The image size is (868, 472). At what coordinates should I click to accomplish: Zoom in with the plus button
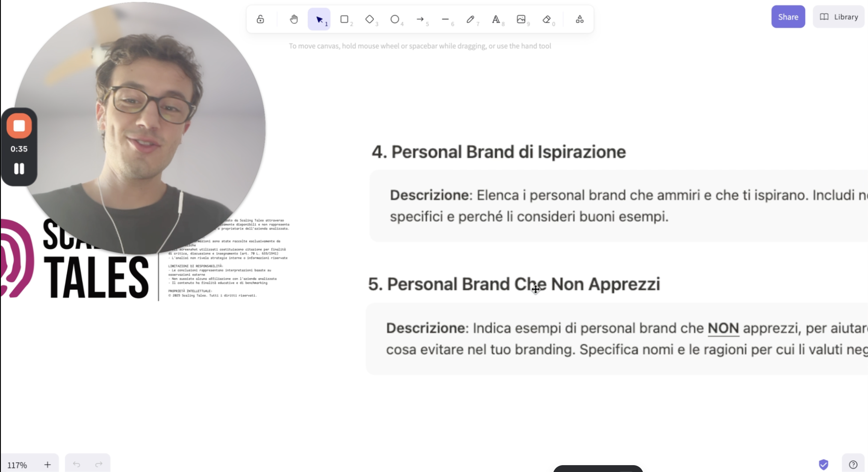pyautogui.click(x=47, y=464)
